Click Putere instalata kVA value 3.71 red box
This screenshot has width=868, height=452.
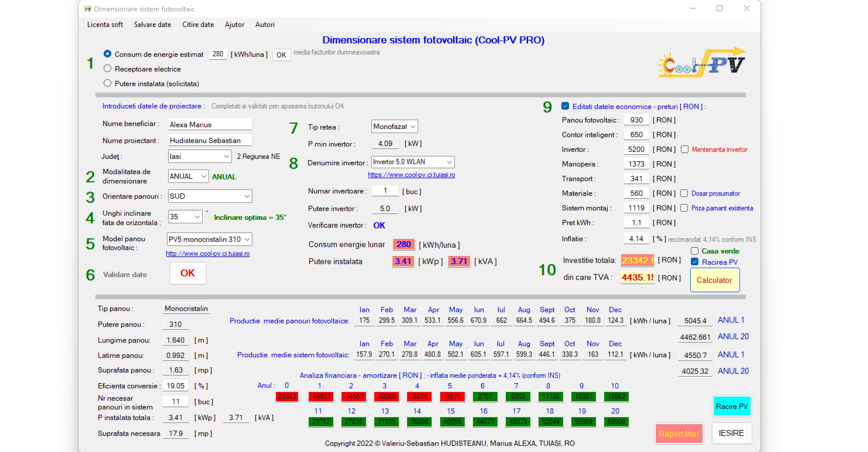click(x=459, y=261)
